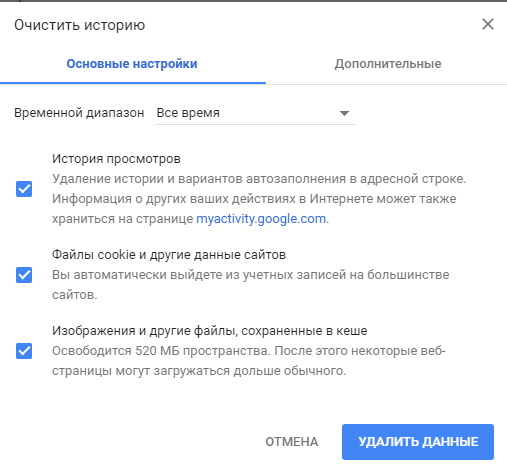Open the Временной диапазон time range dropdown
This screenshot has height=474, width=507.
(x=256, y=113)
